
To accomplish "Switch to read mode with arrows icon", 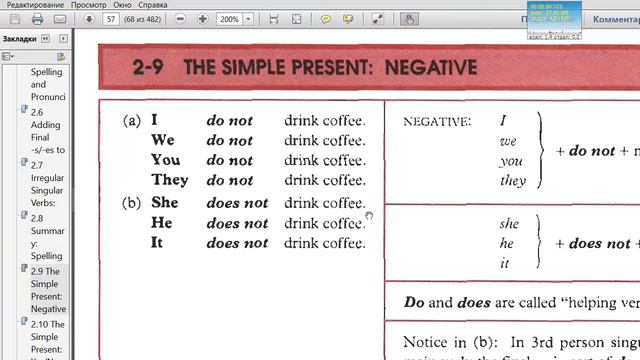I will tap(378, 19).
